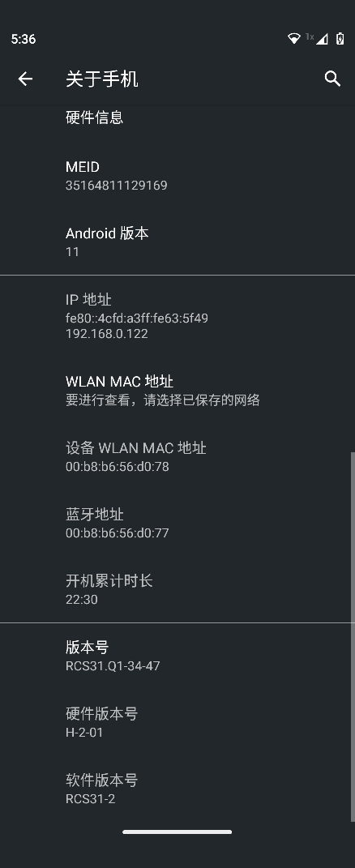Select the 硬件版本号 H-2-01 entry
355x868 pixels.
click(177, 722)
